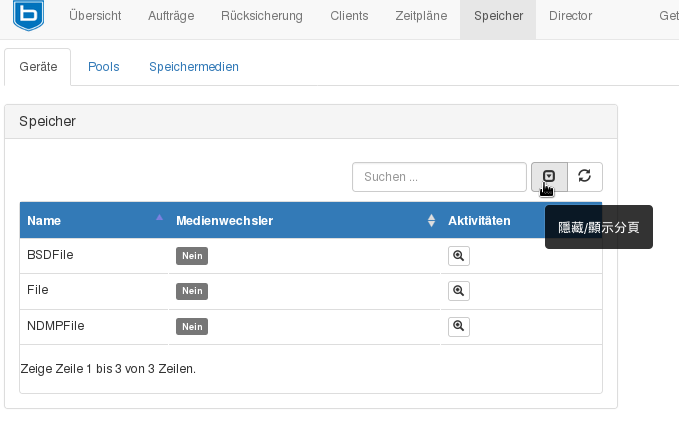Toggle pagination show/hide button
Viewport: 679px width, 427px height.
[549, 177]
